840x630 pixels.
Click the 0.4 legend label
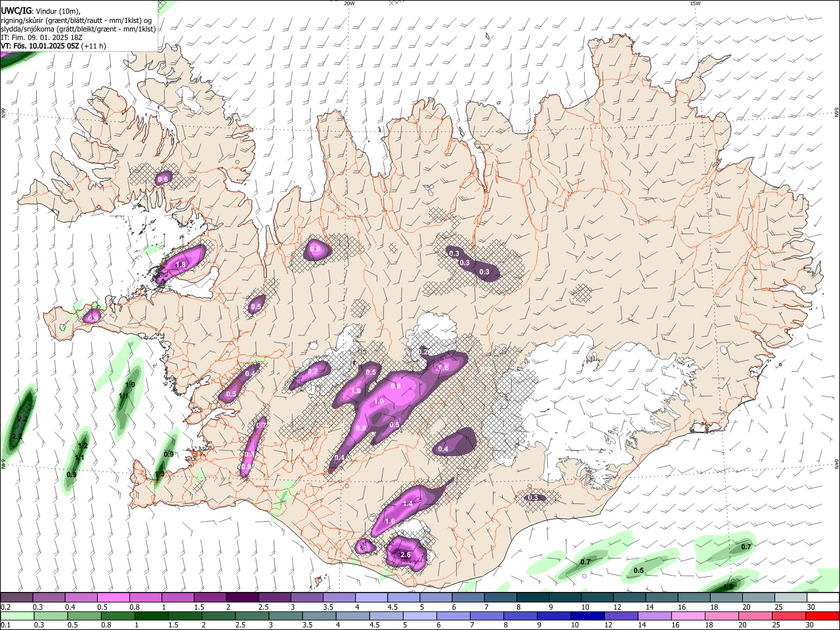tap(70, 607)
